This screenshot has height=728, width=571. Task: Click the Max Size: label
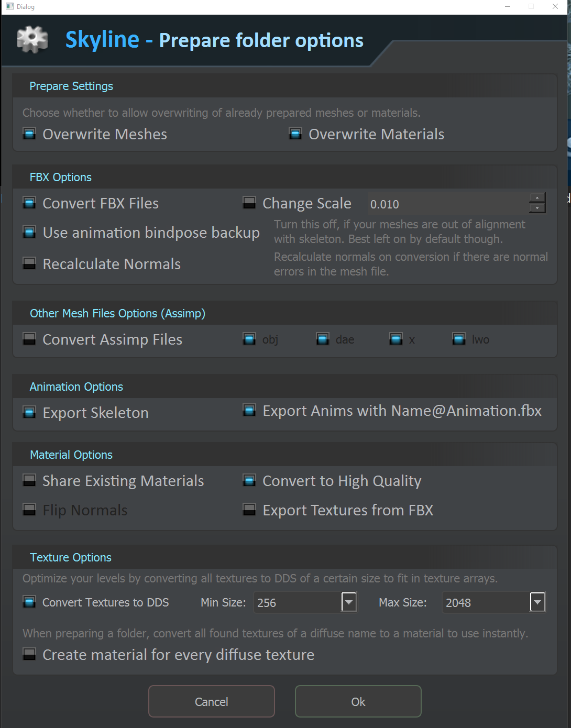tap(403, 602)
